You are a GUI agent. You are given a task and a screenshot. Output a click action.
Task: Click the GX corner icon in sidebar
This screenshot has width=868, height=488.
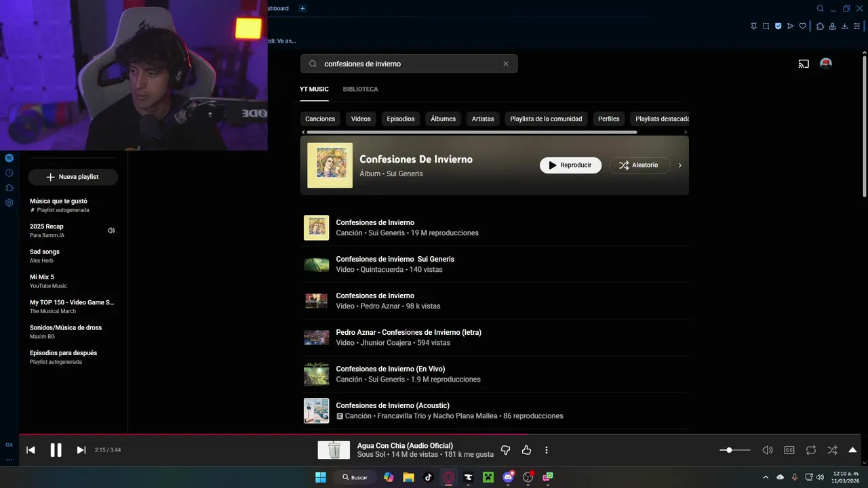9,445
